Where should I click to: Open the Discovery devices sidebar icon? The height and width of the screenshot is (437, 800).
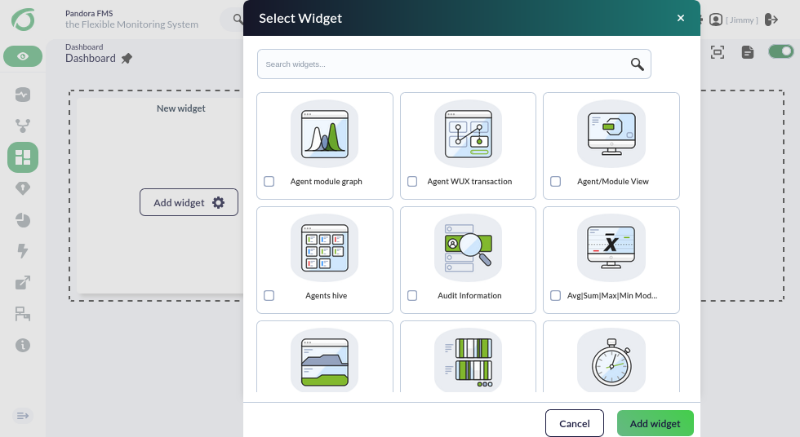[x=22, y=314]
